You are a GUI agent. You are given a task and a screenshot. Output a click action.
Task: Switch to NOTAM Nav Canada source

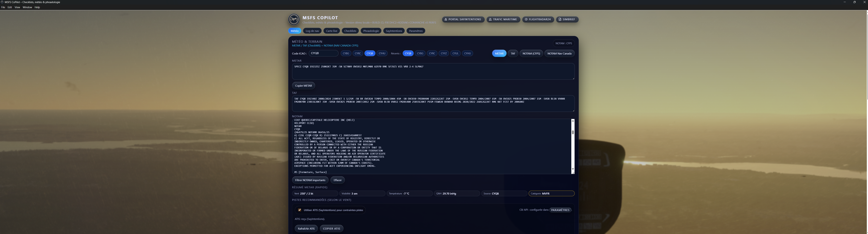559,53
